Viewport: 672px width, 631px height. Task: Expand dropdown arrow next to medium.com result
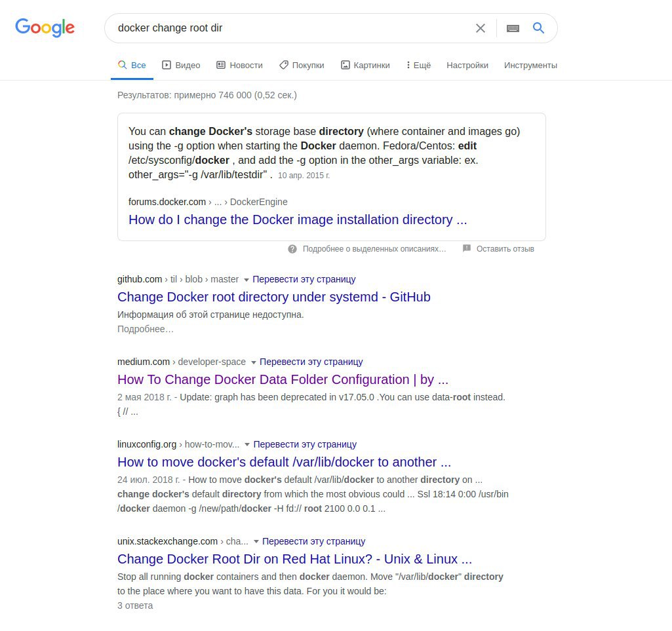pyautogui.click(x=253, y=363)
